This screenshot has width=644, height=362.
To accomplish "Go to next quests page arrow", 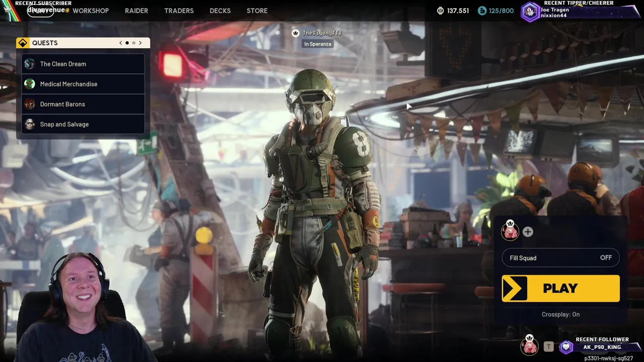I will click(140, 43).
